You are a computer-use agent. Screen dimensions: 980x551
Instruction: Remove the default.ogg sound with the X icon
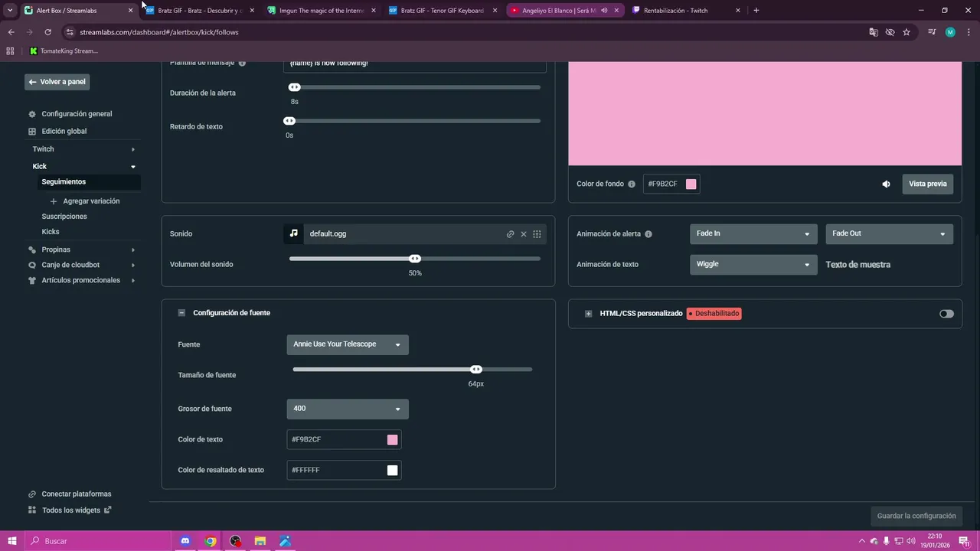tap(524, 234)
